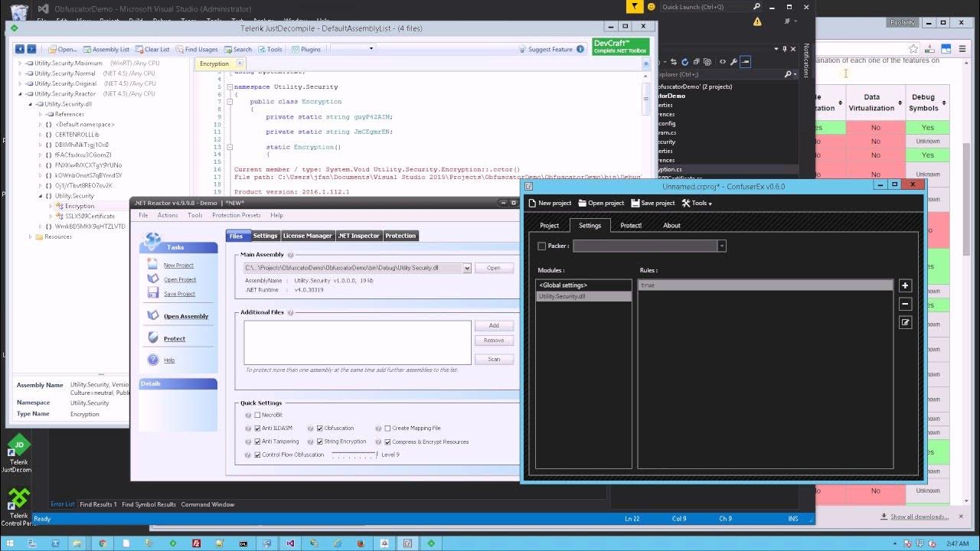Open the Assembly List in JustDecompile
The width and height of the screenshot is (980, 551).
(x=106, y=49)
